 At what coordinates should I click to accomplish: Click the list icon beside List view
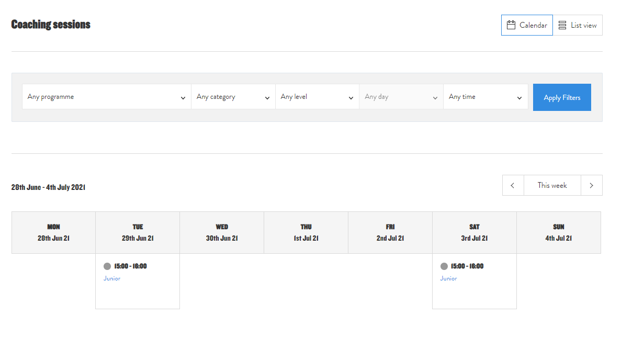[562, 25]
